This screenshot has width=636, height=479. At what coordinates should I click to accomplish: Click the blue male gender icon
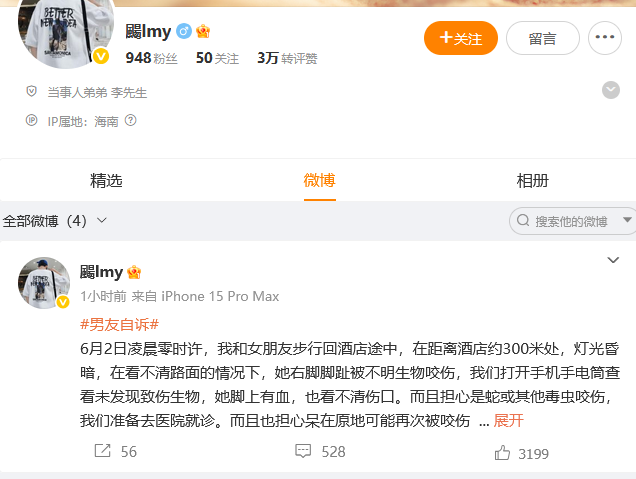tap(184, 31)
